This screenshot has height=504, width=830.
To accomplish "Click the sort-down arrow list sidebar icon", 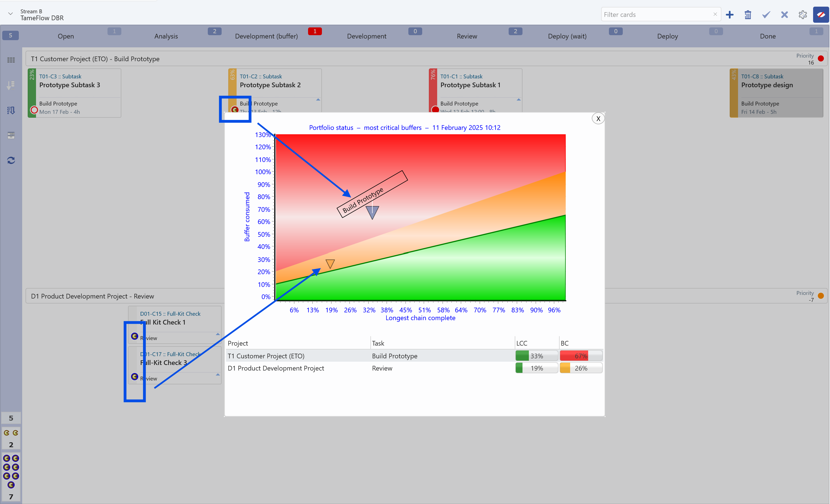I will tap(11, 85).
